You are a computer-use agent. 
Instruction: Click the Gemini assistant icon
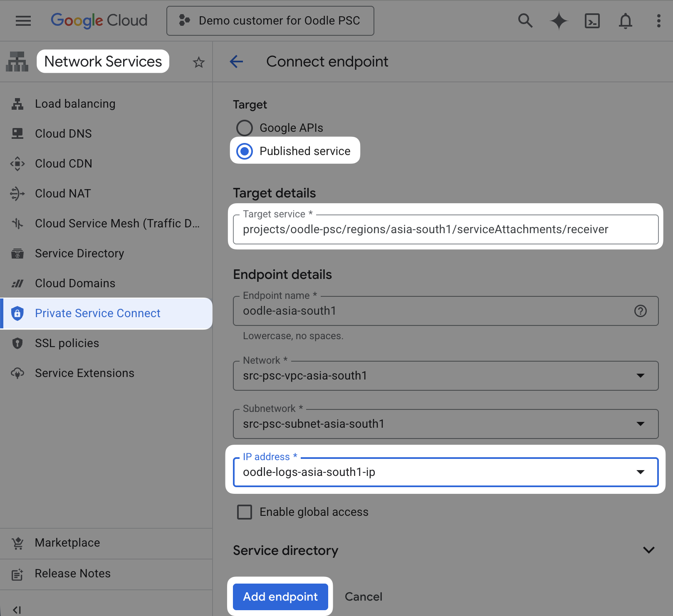click(x=559, y=20)
